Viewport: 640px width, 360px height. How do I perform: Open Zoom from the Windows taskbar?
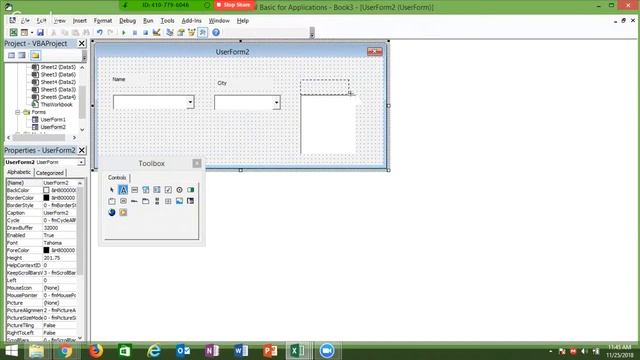[327, 351]
